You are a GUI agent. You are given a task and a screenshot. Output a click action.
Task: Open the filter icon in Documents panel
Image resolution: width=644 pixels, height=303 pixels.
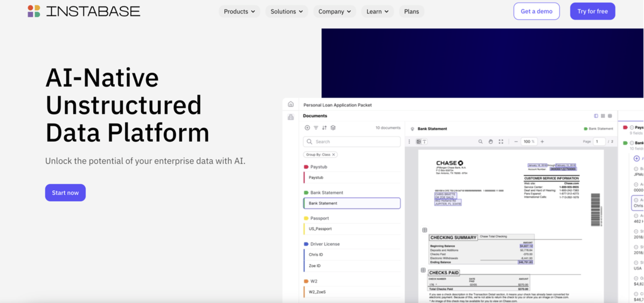click(x=316, y=128)
